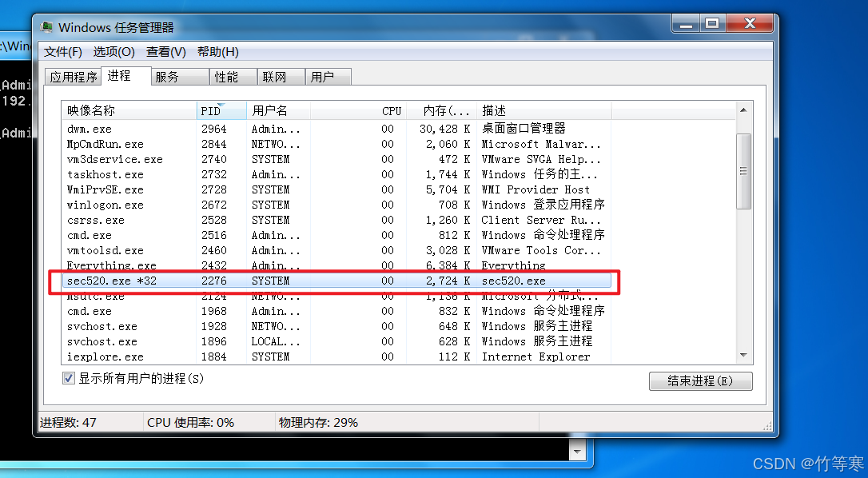868x478 pixels.
Task: Click memory value 30,428 K of dwm.exe
Action: pos(444,129)
